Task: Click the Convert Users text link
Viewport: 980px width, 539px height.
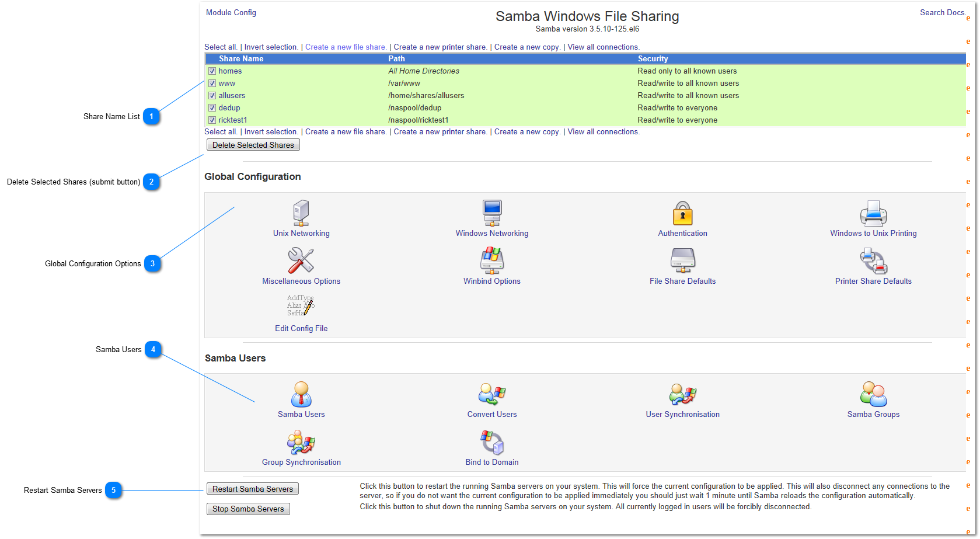Action: (x=492, y=414)
